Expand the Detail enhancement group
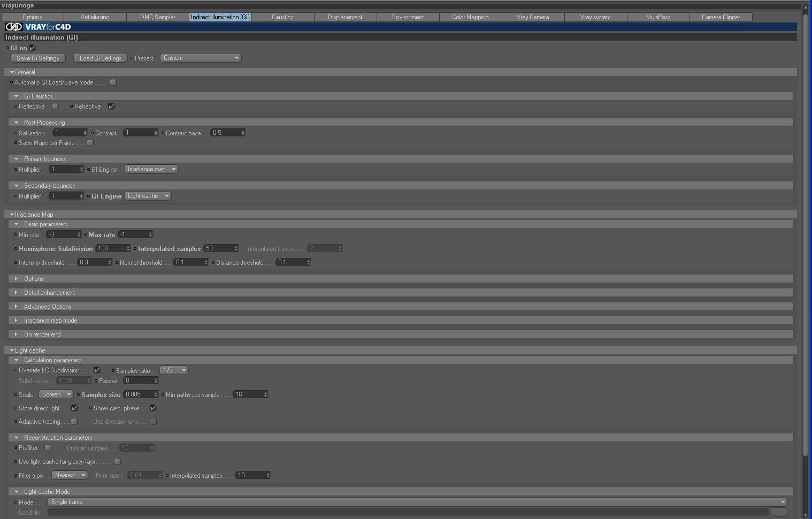812x519 pixels. click(17, 293)
